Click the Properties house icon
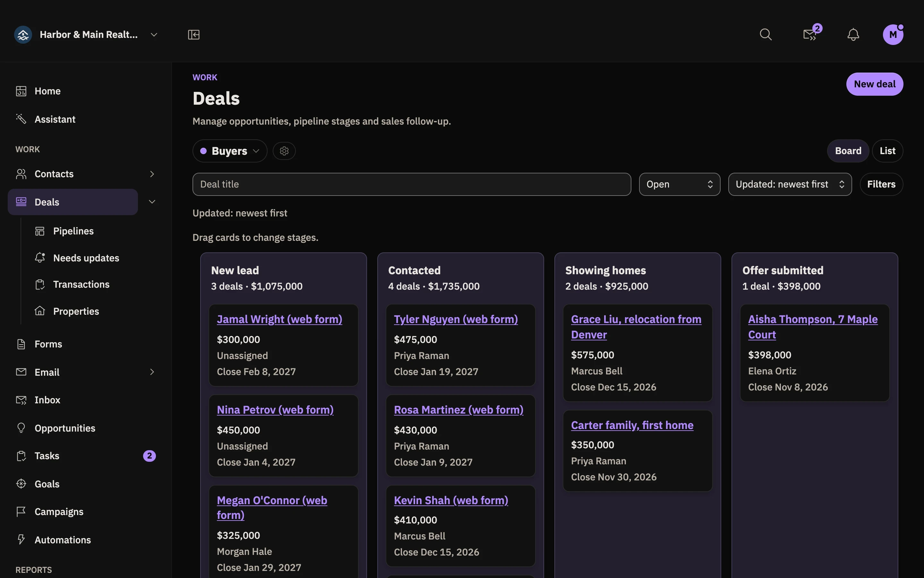This screenshot has width=924, height=578. coord(40,311)
